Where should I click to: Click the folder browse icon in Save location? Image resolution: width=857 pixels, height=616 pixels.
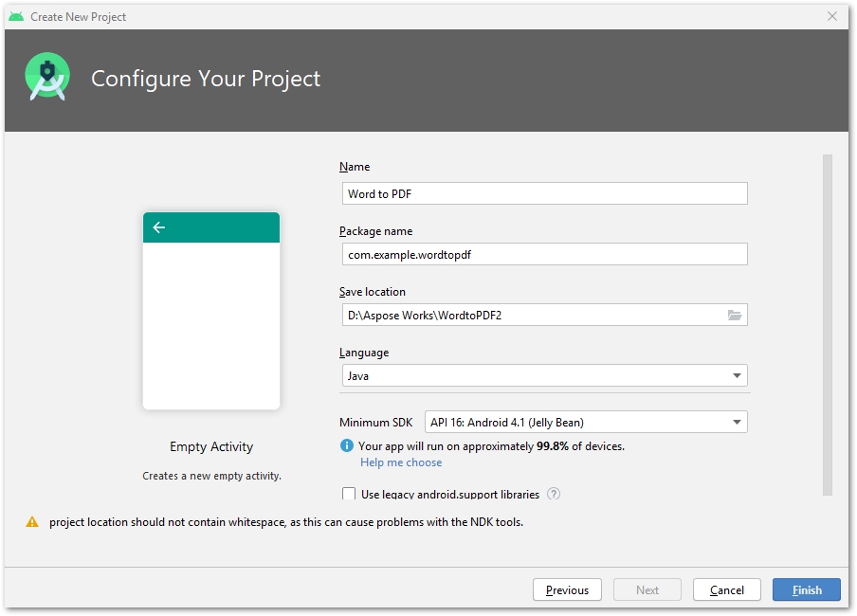pyautogui.click(x=734, y=315)
